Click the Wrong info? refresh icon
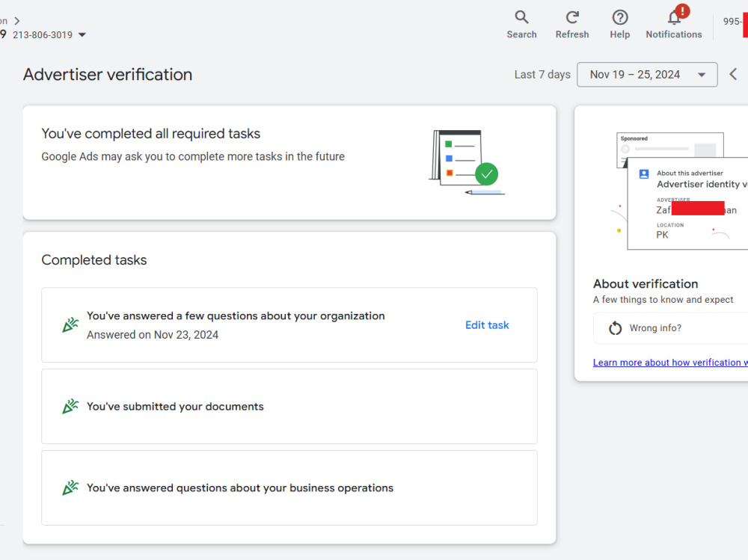 point(616,328)
